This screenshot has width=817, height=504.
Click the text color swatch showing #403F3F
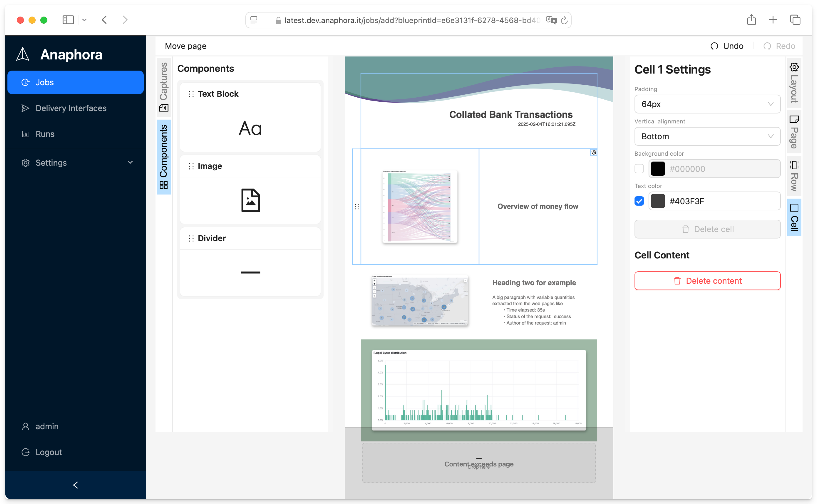(658, 201)
